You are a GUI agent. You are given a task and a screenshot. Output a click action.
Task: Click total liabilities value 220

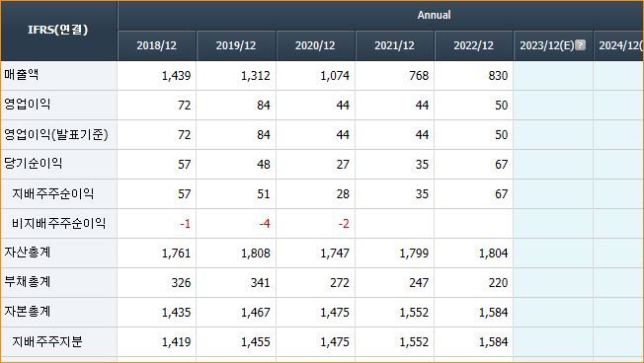[498, 282]
